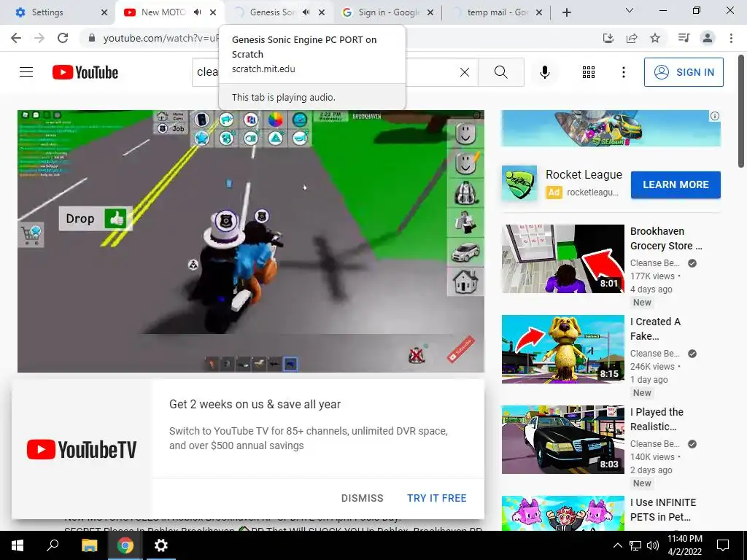Open the YouTube guide hamburger menu
The image size is (747, 560).
coord(26,72)
